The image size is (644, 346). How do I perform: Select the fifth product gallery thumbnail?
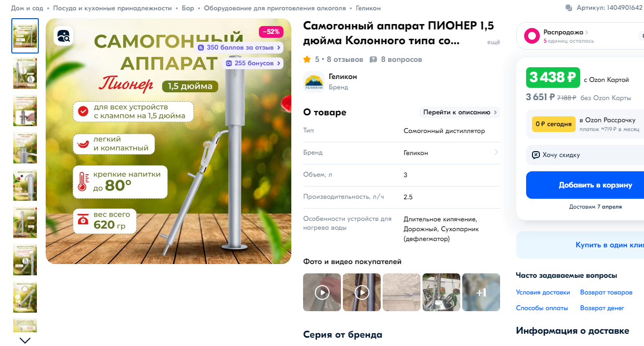click(x=25, y=185)
